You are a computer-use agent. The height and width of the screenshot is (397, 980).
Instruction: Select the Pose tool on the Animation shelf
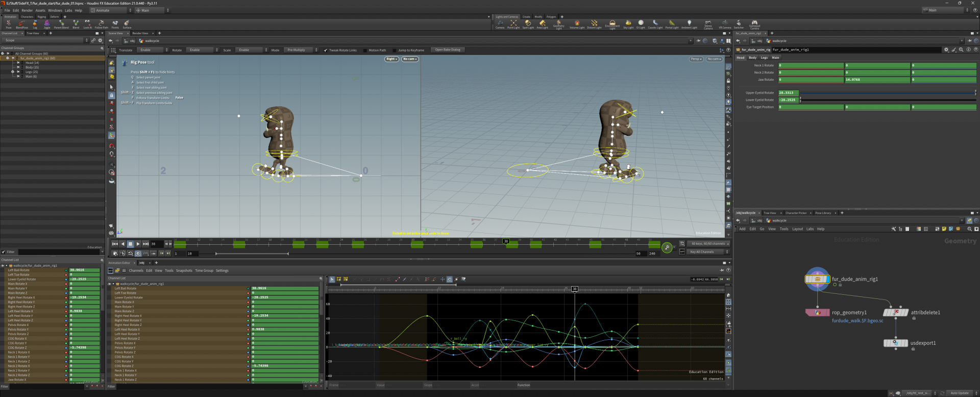pyautogui.click(x=9, y=24)
